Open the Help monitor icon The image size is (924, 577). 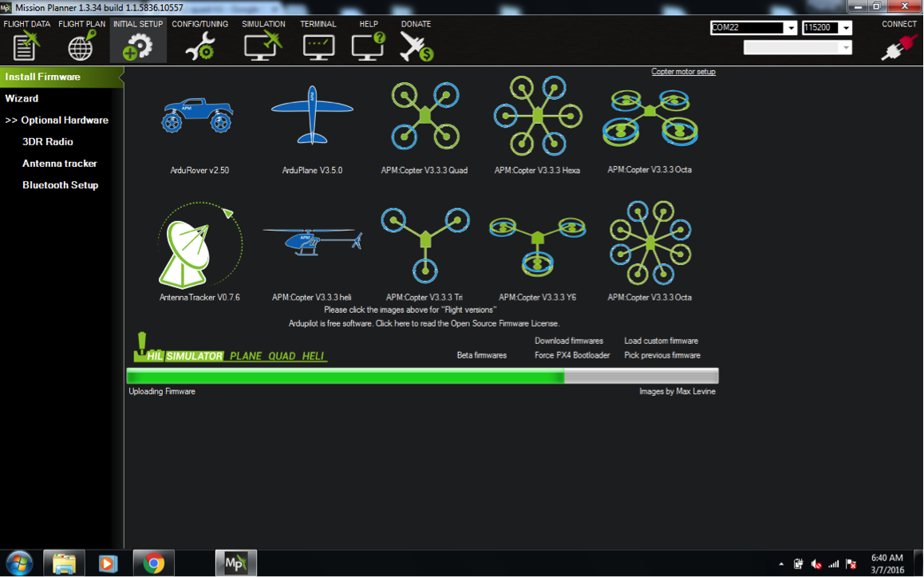[369, 46]
